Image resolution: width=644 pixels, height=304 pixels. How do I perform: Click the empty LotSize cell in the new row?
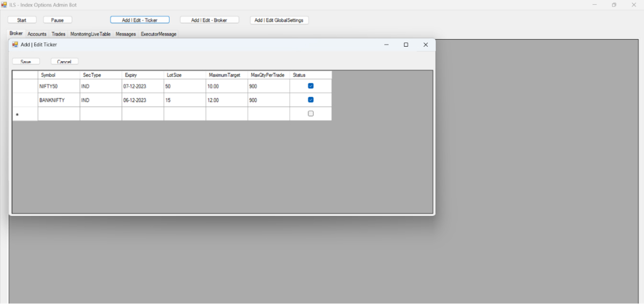[x=185, y=114]
